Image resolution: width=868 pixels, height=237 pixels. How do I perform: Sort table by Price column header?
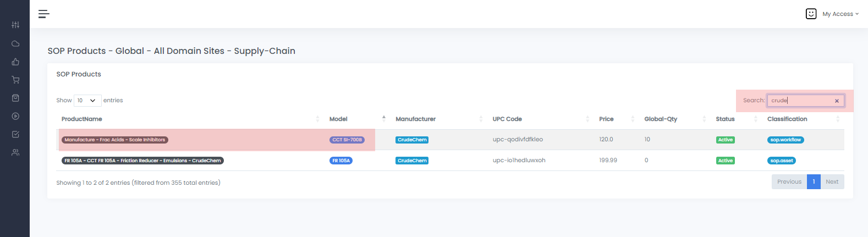[x=606, y=119]
